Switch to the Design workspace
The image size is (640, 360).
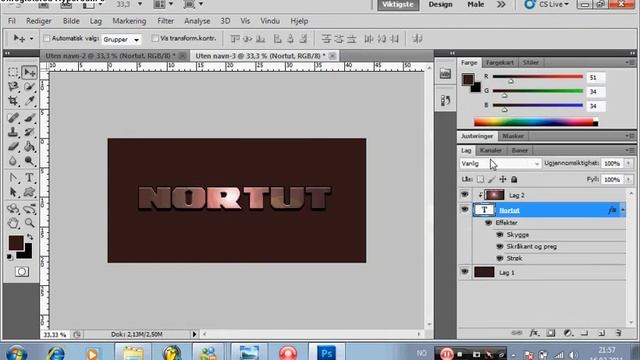pyautogui.click(x=440, y=4)
